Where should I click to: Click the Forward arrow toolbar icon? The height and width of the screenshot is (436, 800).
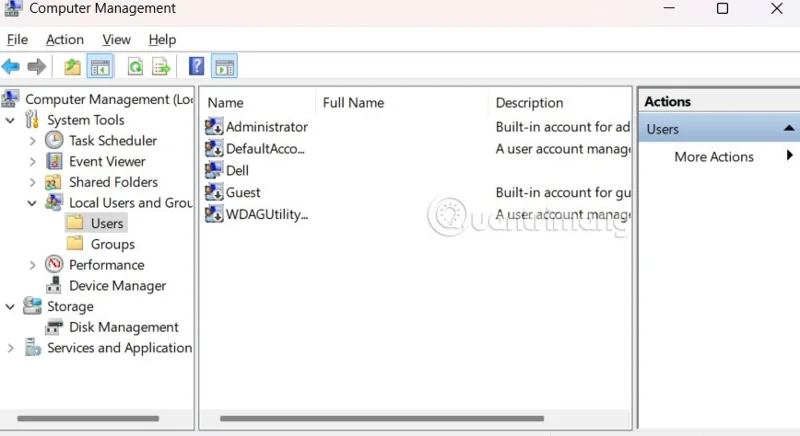tap(36, 66)
